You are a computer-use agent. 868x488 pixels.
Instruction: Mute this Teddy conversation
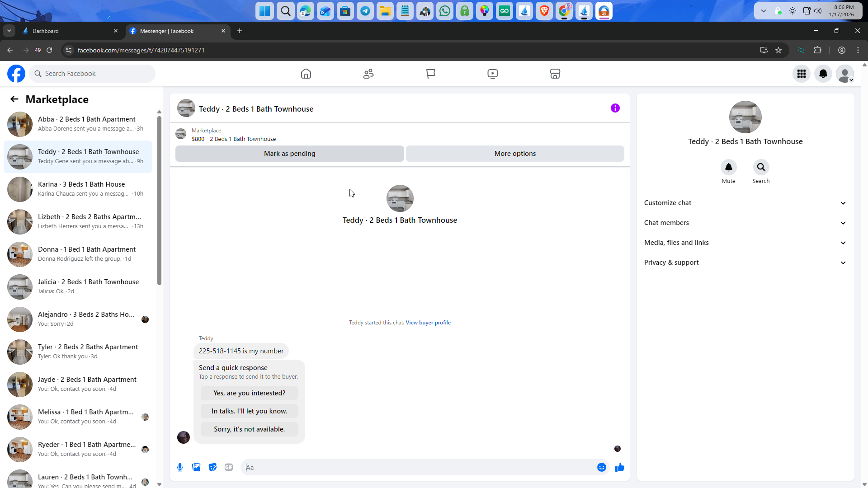coord(728,168)
